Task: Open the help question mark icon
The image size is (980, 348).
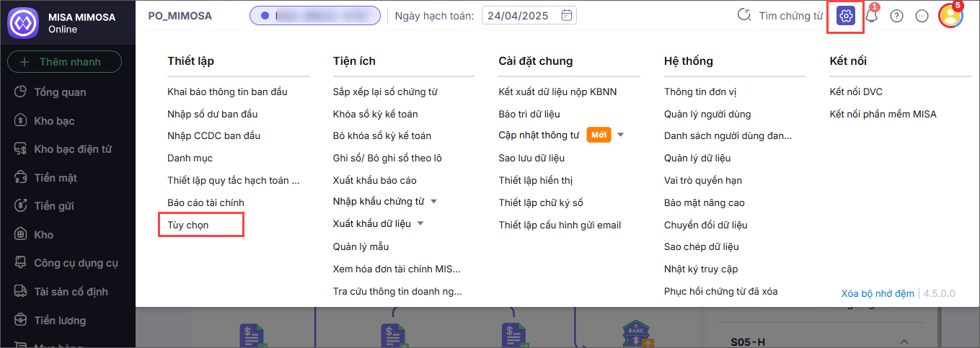Action: click(896, 16)
